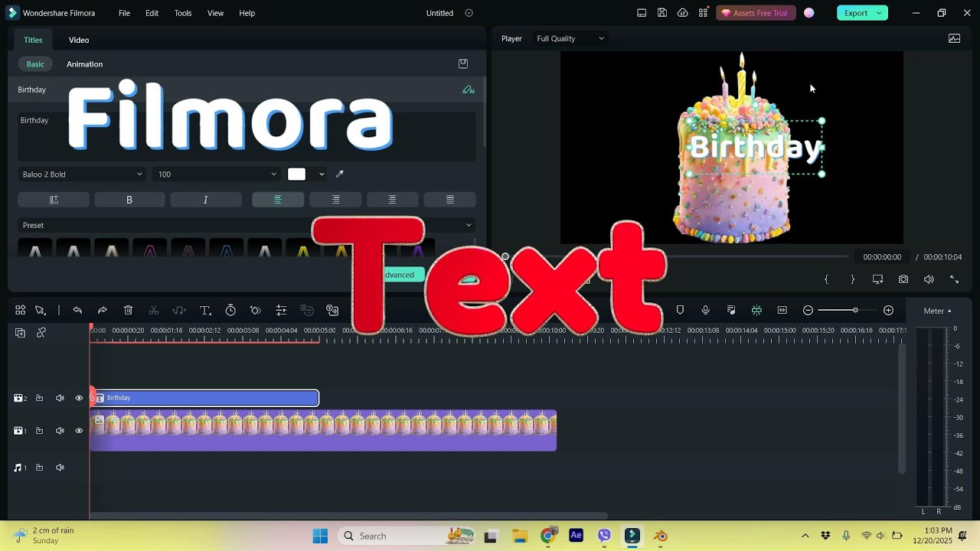Toggle timeline snapping green icon
980x551 pixels.
(756, 310)
